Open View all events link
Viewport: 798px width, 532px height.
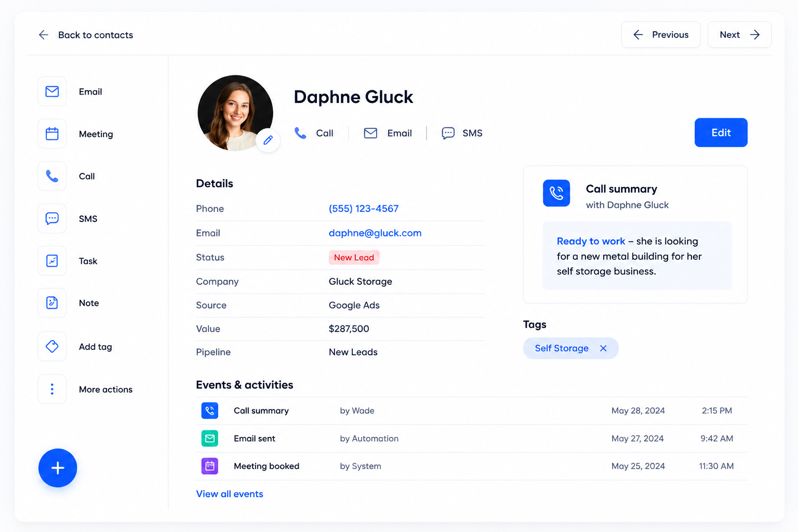pos(230,494)
